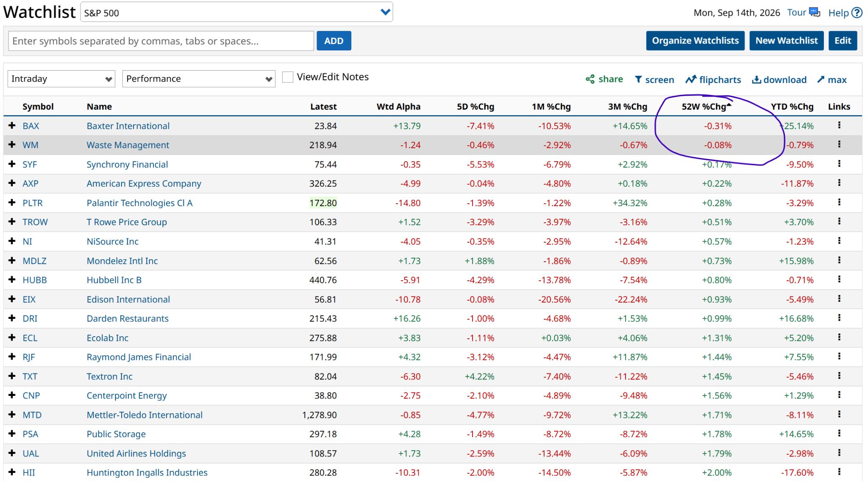Enable the View/Edit Notes checkbox
Screen dimensions: 868x481
[288, 77]
